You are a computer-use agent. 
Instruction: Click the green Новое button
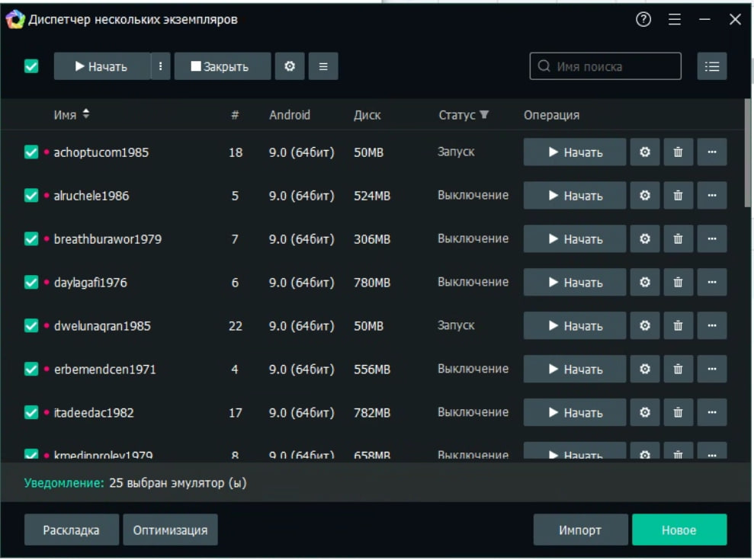tap(679, 530)
